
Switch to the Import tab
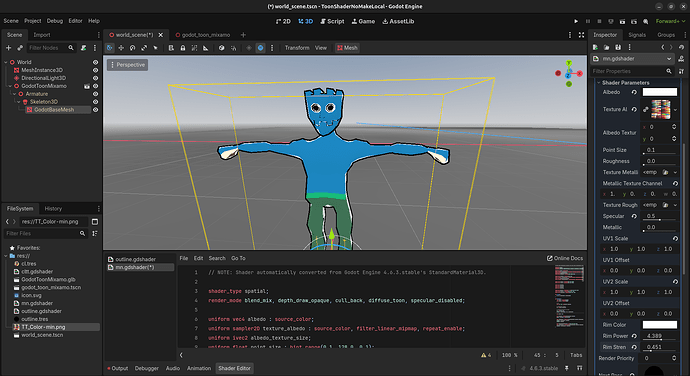point(42,35)
